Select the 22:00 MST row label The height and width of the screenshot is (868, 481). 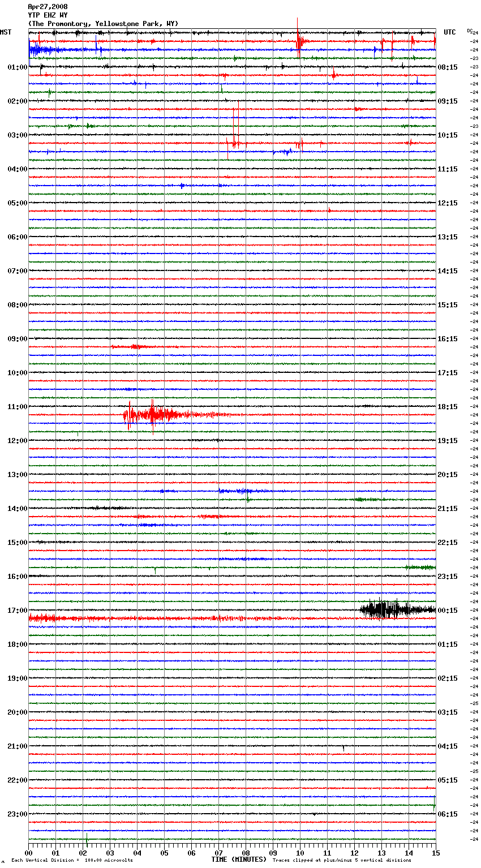point(18,780)
